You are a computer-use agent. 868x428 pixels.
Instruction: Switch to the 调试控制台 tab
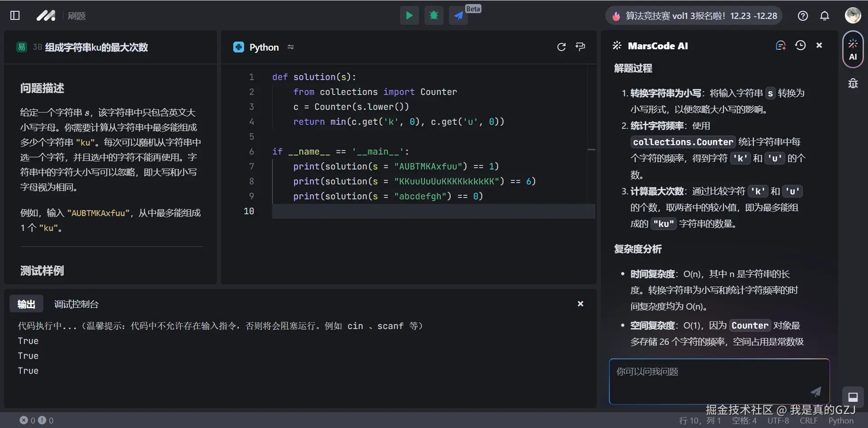[x=75, y=304]
